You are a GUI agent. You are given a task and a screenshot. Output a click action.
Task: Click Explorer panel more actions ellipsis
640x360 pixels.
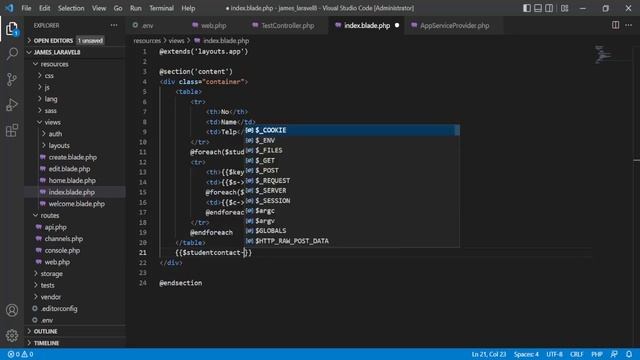114,25
